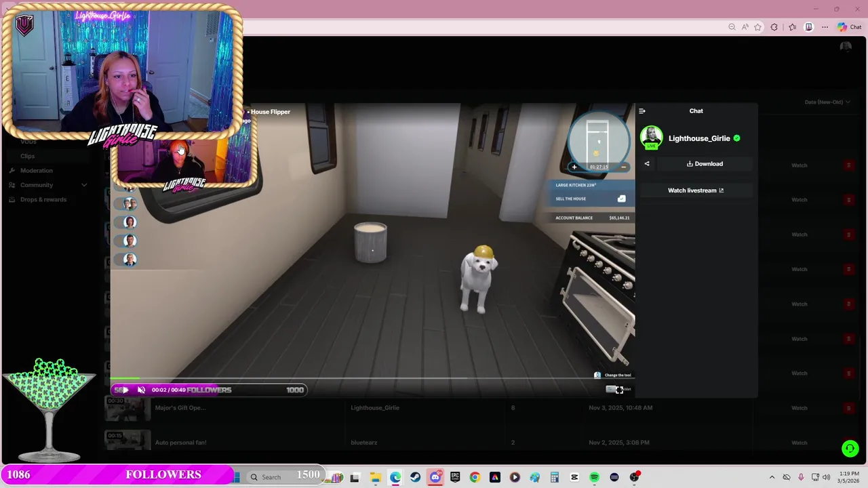Expand the Community sidebar chevron
This screenshot has width=868, height=488.
coord(84,185)
